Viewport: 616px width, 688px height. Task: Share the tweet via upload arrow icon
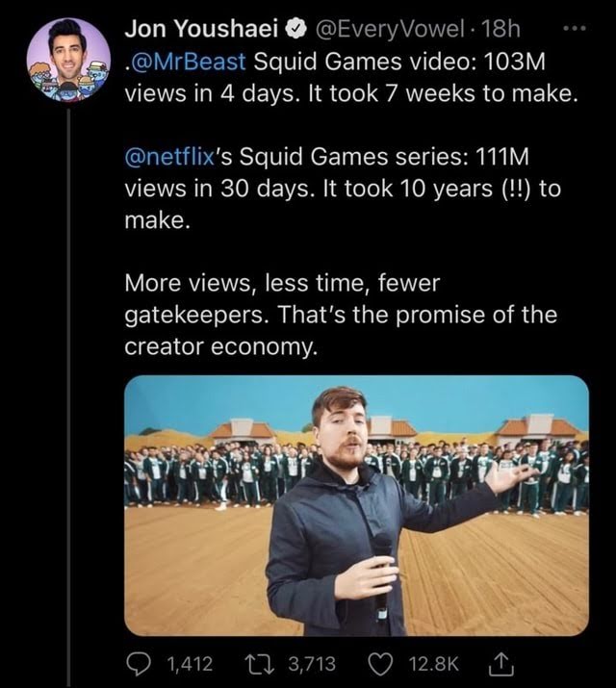point(500,663)
